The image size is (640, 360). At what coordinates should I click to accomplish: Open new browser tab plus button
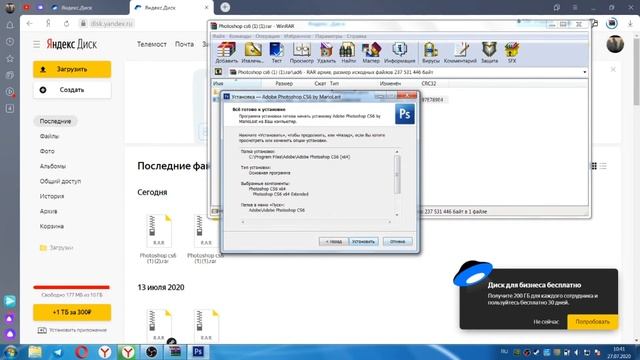tap(225, 7)
